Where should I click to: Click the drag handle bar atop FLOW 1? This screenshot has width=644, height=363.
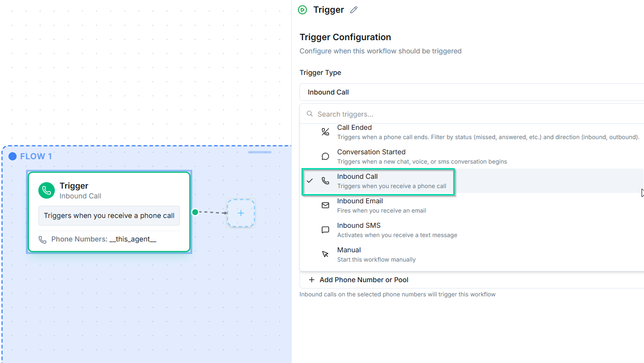pyautogui.click(x=259, y=152)
